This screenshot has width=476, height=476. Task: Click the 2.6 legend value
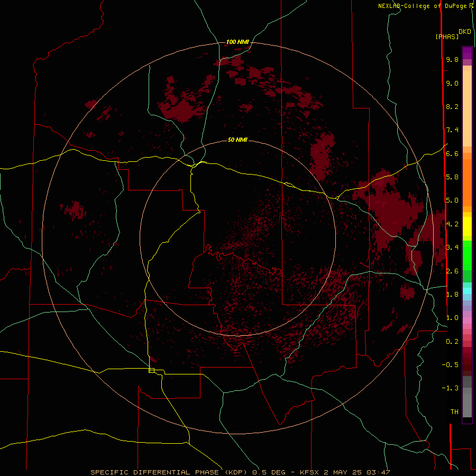[452, 271]
